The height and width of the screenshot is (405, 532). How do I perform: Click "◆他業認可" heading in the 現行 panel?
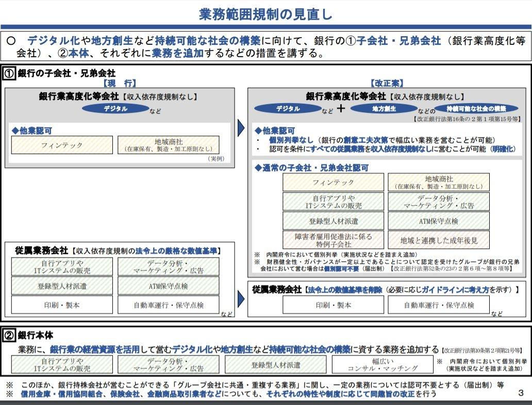coord(32,130)
